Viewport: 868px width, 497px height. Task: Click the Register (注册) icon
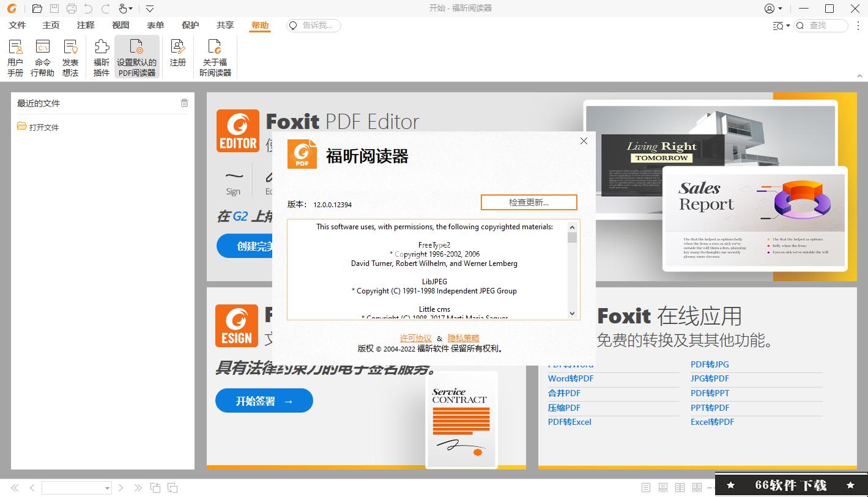pyautogui.click(x=178, y=53)
